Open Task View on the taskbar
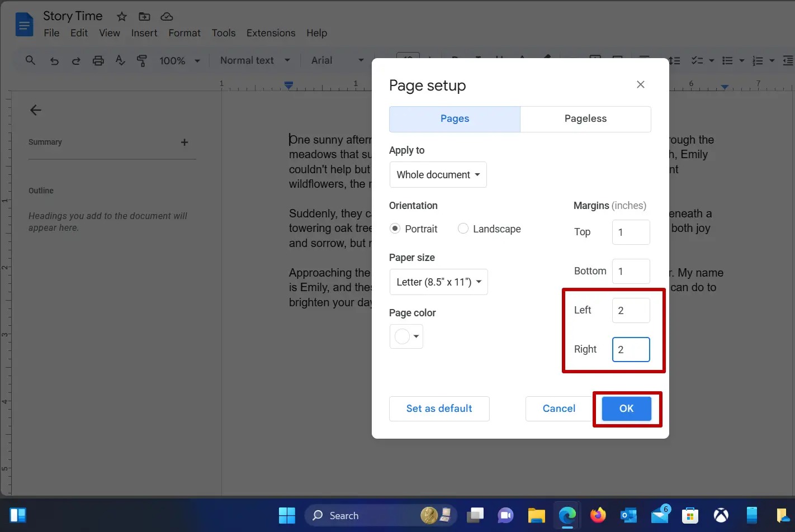This screenshot has height=532, width=795. tap(475, 515)
